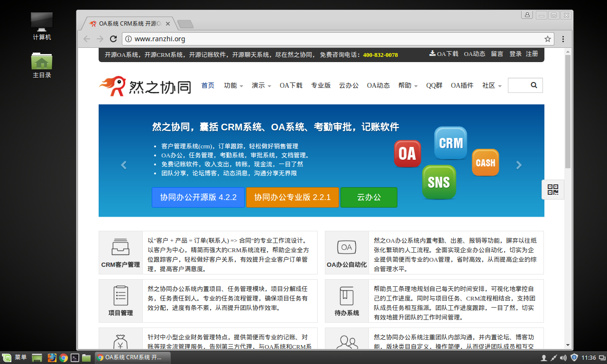Open OA动态 in main navigation
The height and width of the screenshot is (364, 607).
[378, 86]
